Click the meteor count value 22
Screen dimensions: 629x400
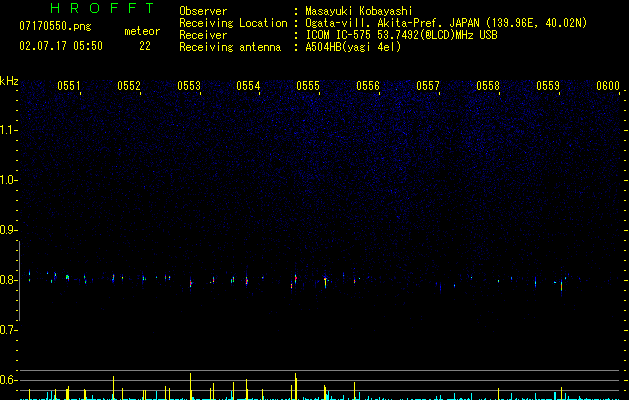point(145,46)
